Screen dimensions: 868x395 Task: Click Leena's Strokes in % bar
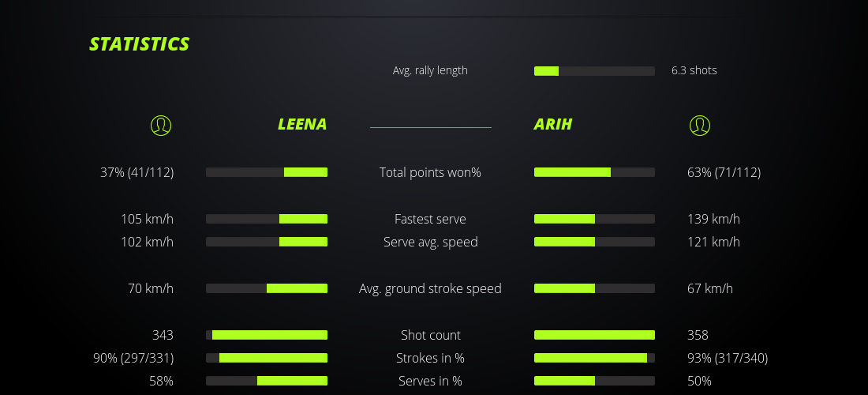(267, 358)
